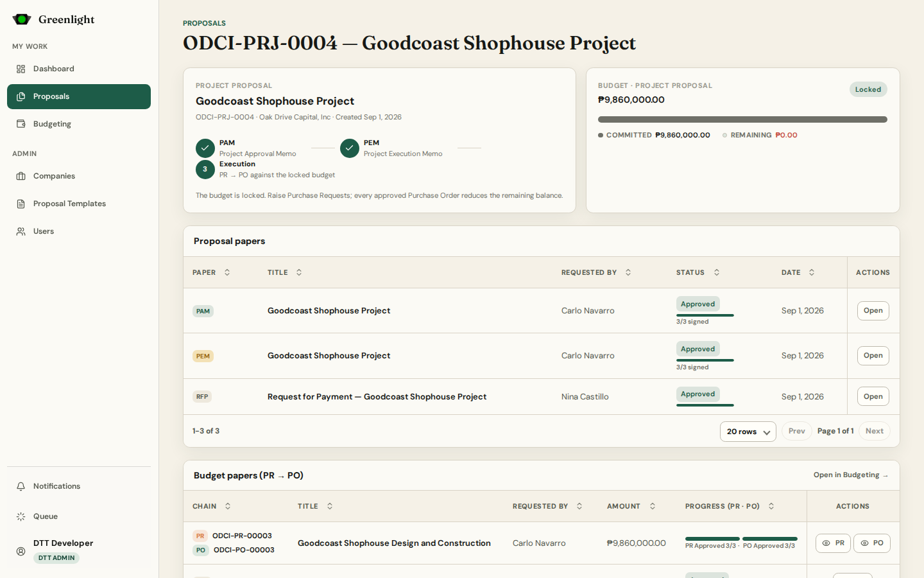Select the Proposals sidebar item

[x=79, y=96]
